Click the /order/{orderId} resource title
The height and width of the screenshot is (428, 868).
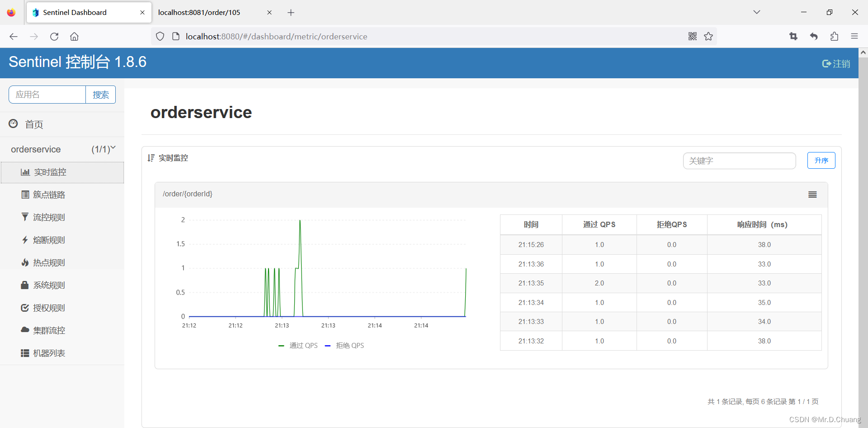point(188,194)
